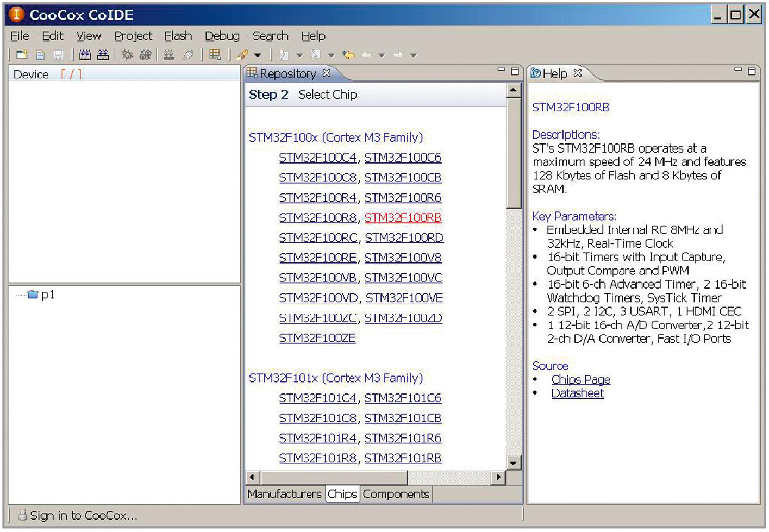This screenshot has width=769, height=532.
Task: Switch to the Components tab
Action: click(396, 494)
